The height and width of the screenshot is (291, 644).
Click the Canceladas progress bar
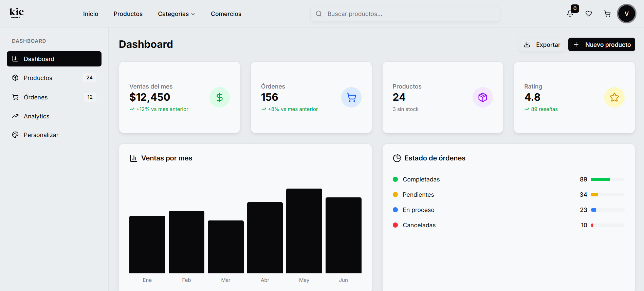tap(608, 225)
